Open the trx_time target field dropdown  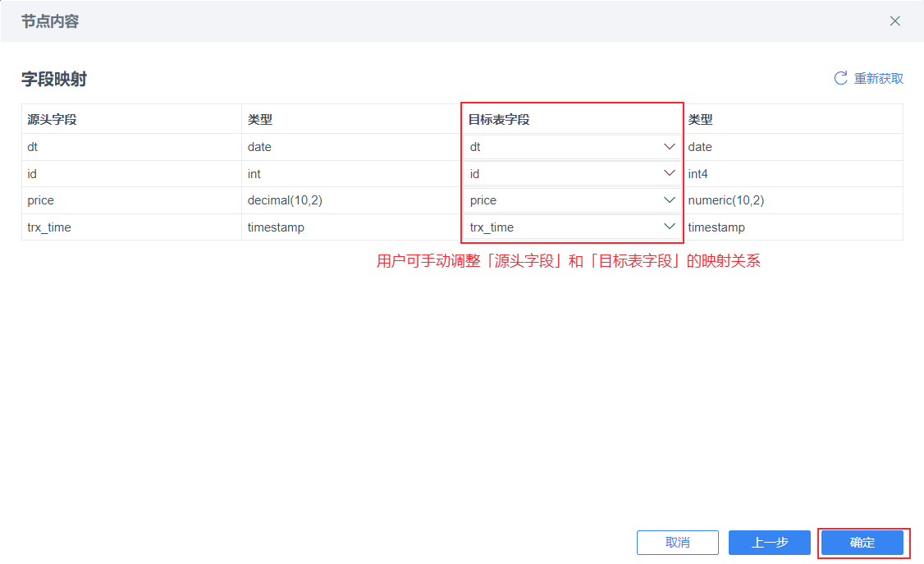tap(572, 227)
